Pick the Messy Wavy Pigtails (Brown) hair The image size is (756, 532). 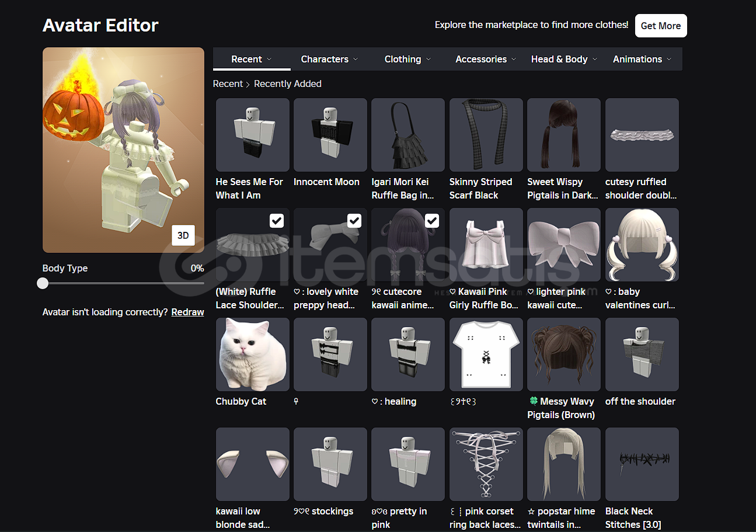(563, 354)
